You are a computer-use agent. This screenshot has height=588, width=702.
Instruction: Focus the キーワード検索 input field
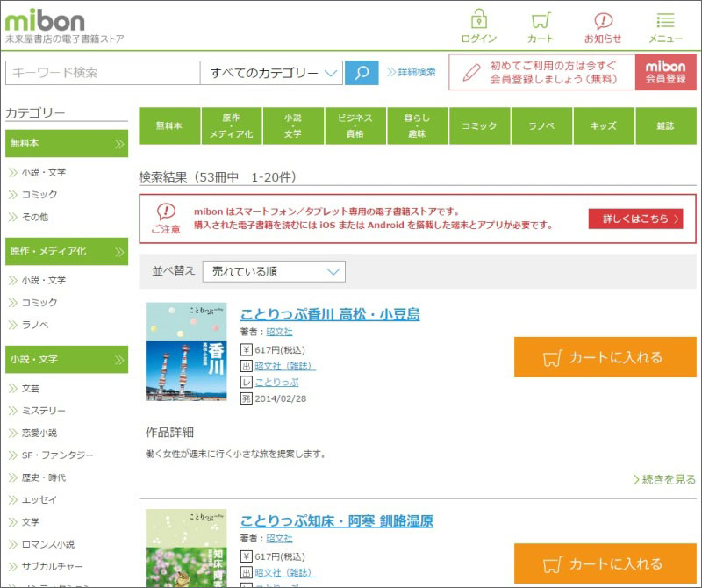(x=103, y=73)
